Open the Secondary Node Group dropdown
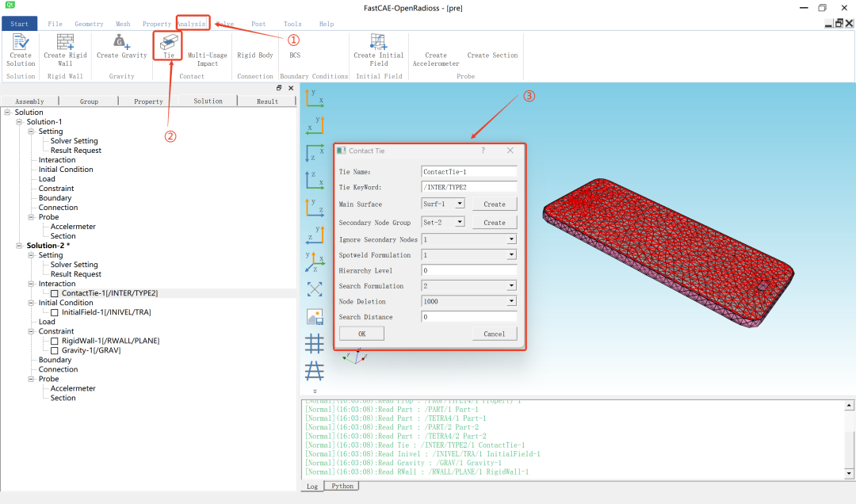This screenshot has height=504, width=856. (x=460, y=222)
